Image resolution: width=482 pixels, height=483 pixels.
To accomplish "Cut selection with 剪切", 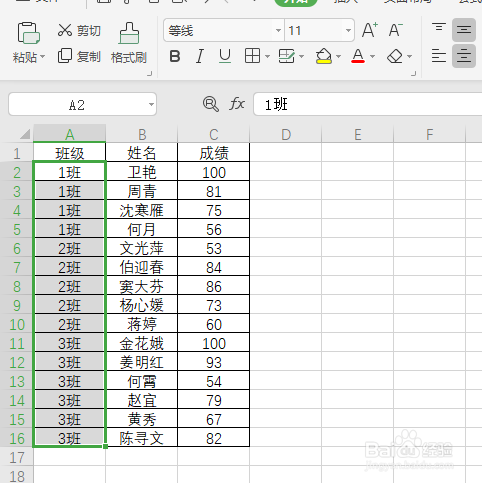I will point(79,30).
